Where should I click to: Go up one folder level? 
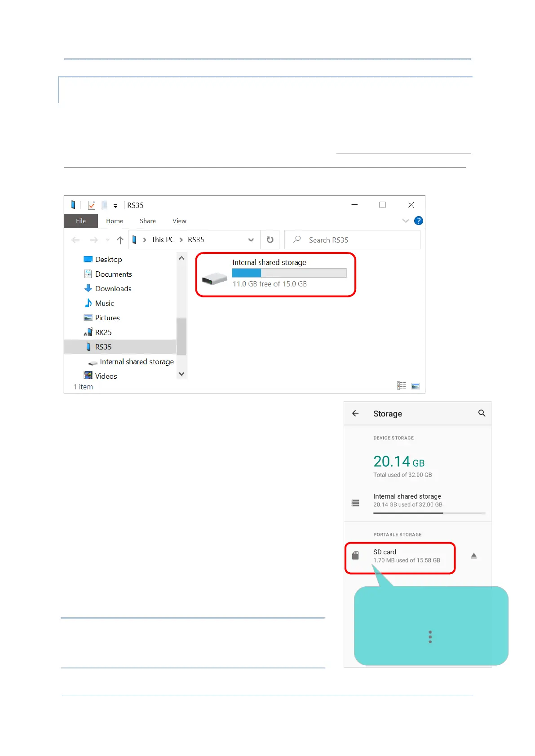120,240
